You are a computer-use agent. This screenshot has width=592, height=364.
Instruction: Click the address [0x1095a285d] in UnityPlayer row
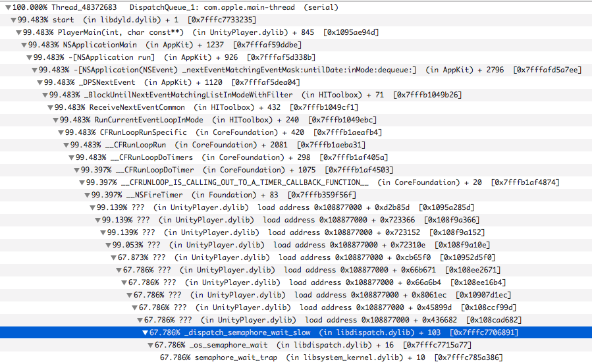coord(446,207)
